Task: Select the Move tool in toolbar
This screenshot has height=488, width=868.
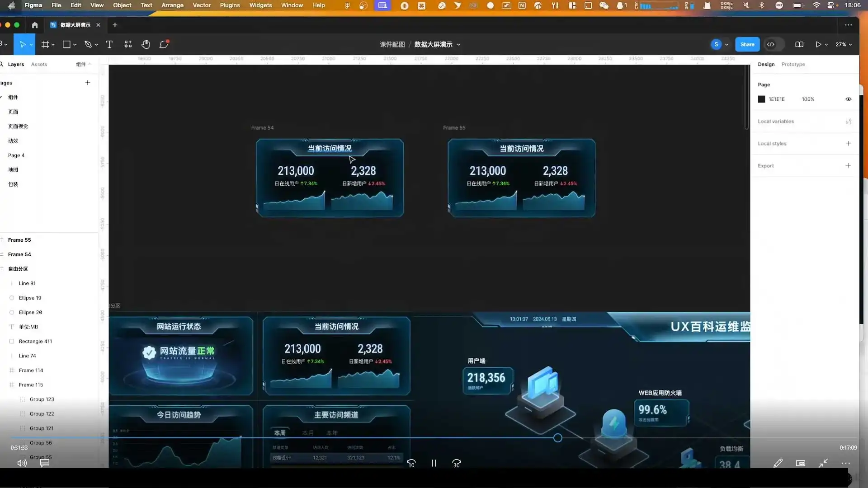Action: (x=22, y=44)
